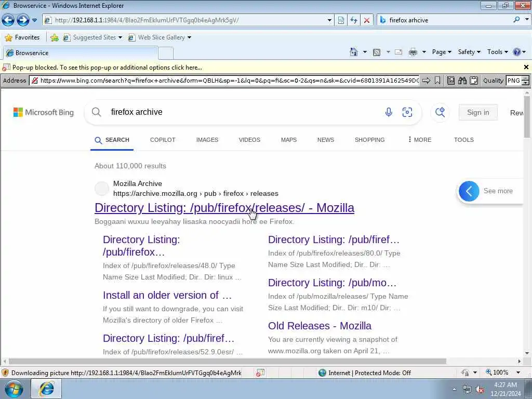Go back with the IE Back arrow

[8, 20]
